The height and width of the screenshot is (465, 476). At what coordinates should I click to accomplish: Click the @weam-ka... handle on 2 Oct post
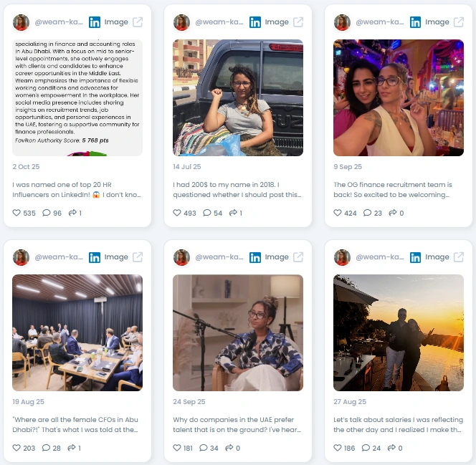point(59,21)
